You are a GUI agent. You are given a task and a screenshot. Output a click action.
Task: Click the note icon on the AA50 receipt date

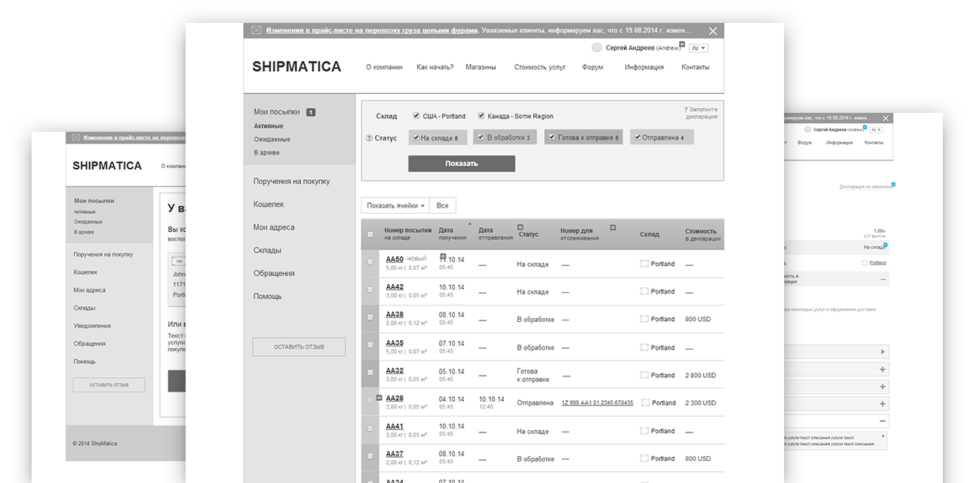click(x=443, y=256)
